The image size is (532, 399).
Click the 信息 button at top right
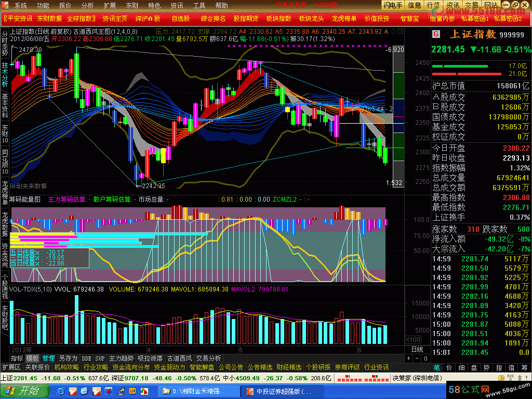click(414, 5)
